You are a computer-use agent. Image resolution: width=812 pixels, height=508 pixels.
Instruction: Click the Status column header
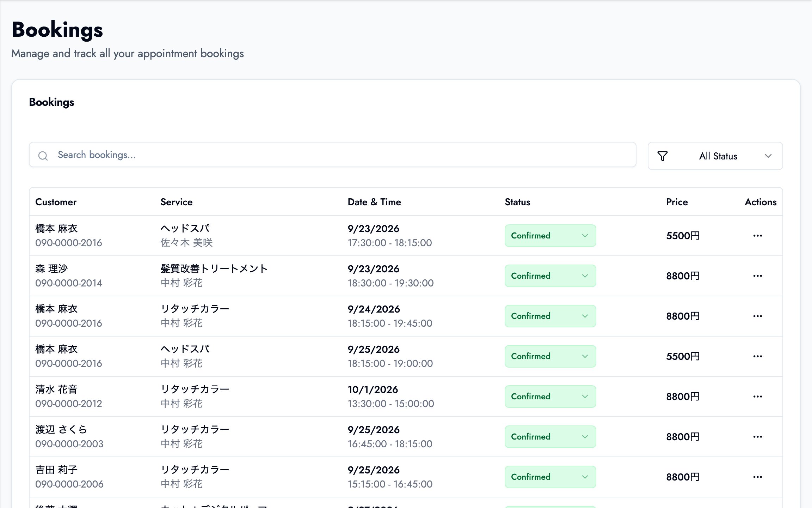(x=517, y=202)
